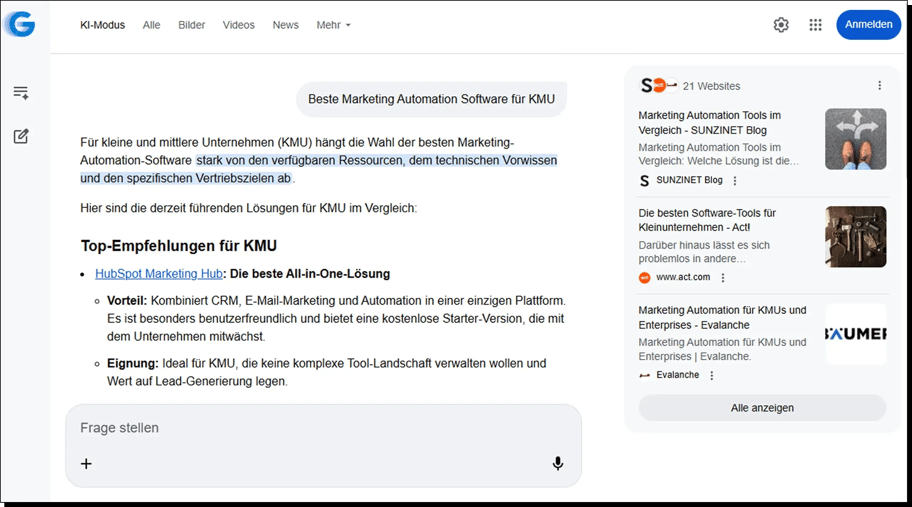Select the KI-Modus tab
Image resolution: width=912 pixels, height=507 pixels.
coord(102,25)
